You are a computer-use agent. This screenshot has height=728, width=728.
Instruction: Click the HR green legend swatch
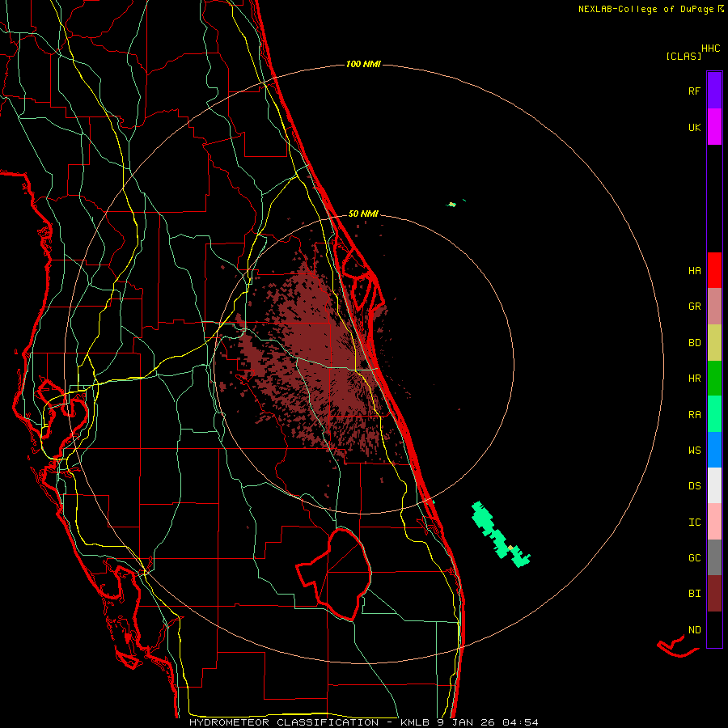[714, 379]
